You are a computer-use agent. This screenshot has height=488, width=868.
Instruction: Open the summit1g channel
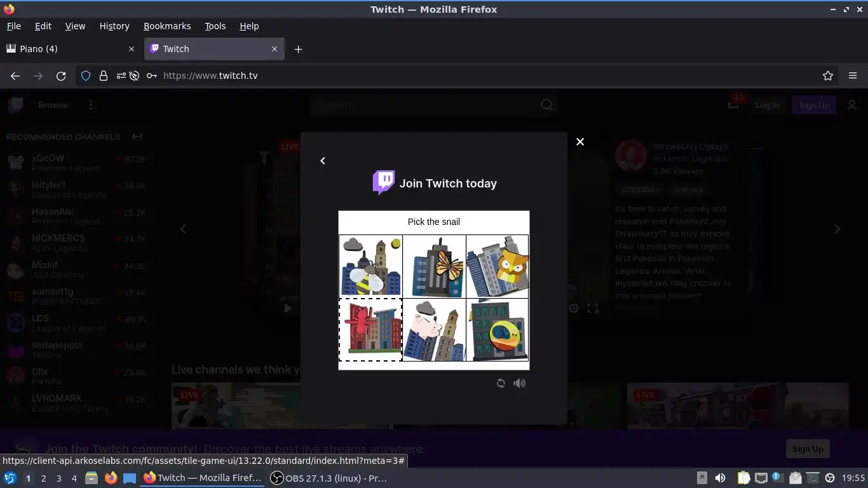pyautogui.click(x=76, y=296)
